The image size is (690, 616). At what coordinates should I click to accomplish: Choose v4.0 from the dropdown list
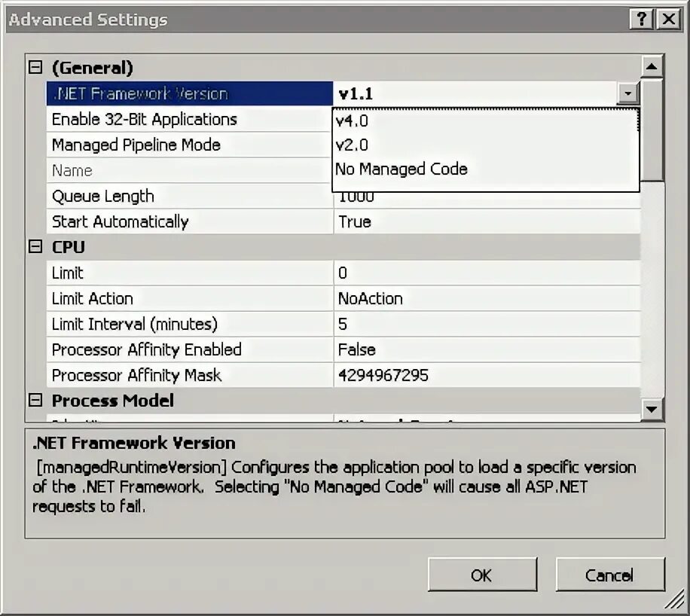click(486, 120)
